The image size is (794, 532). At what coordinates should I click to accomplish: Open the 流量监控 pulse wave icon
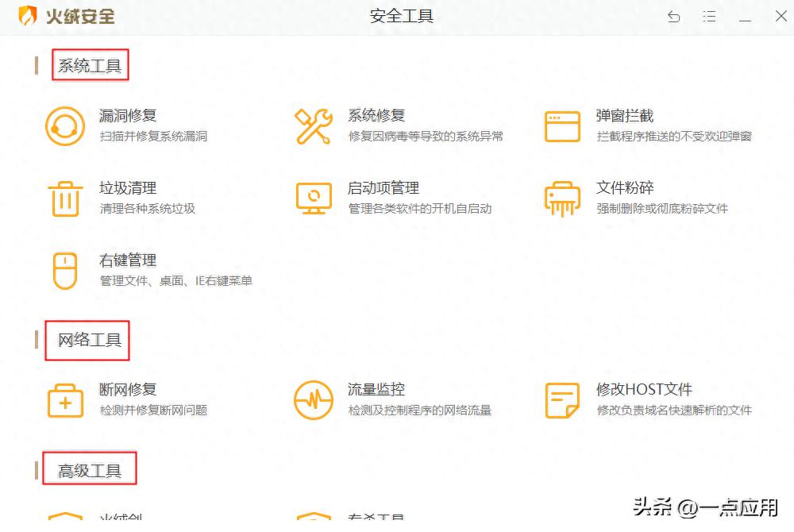click(313, 400)
